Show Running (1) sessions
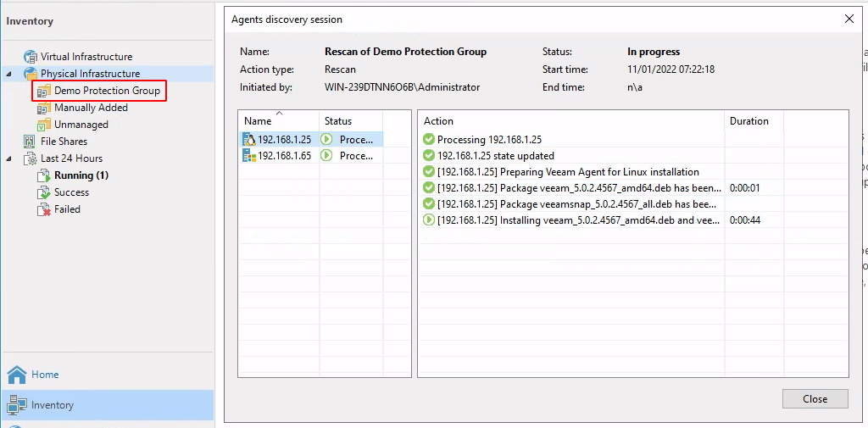The image size is (868, 428). click(81, 176)
